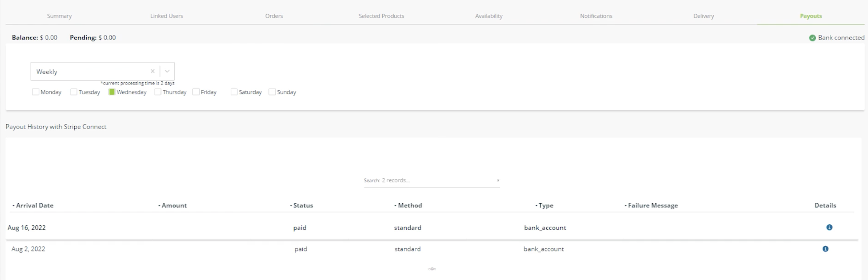Select the Sunday payout checkbox
This screenshot has height=280, width=868.
pyautogui.click(x=272, y=92)
